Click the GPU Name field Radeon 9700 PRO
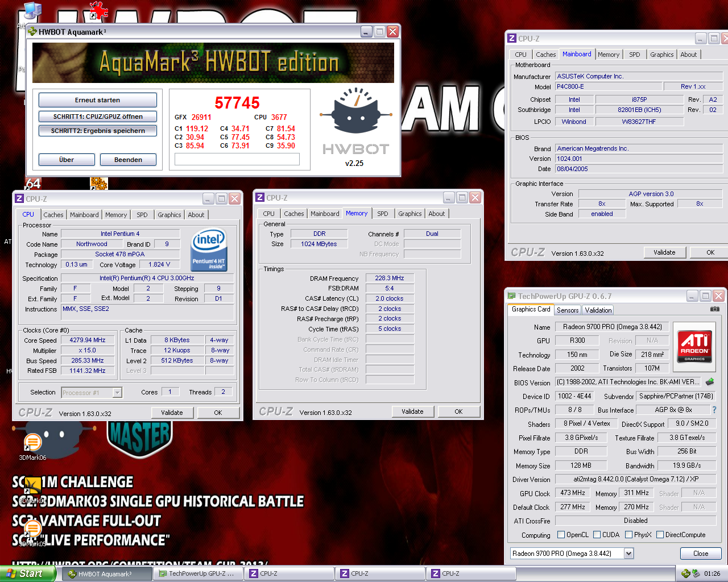The height and width of the screenshot is (582, 728). click(613, 327)
